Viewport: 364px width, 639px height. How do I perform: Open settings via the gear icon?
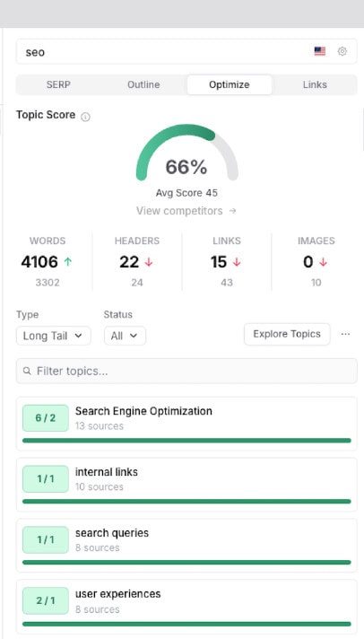(x=342, y=51)
